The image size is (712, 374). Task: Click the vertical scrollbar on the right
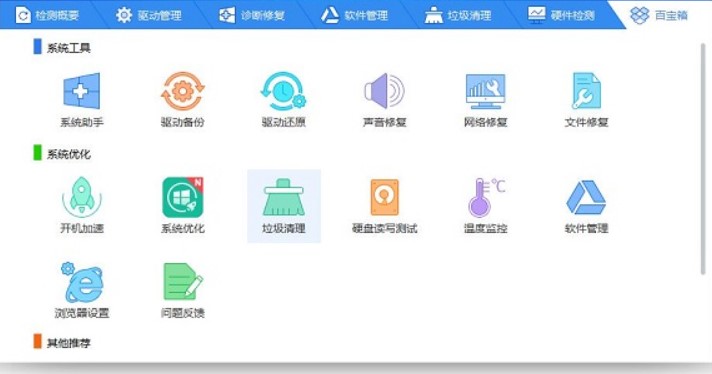[x=703, y=159]
